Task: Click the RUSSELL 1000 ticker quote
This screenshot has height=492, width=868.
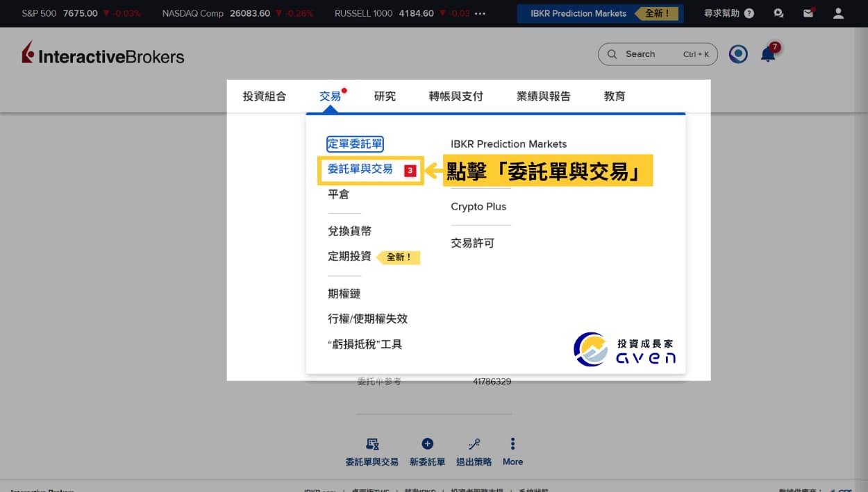Action: point(402,13)
